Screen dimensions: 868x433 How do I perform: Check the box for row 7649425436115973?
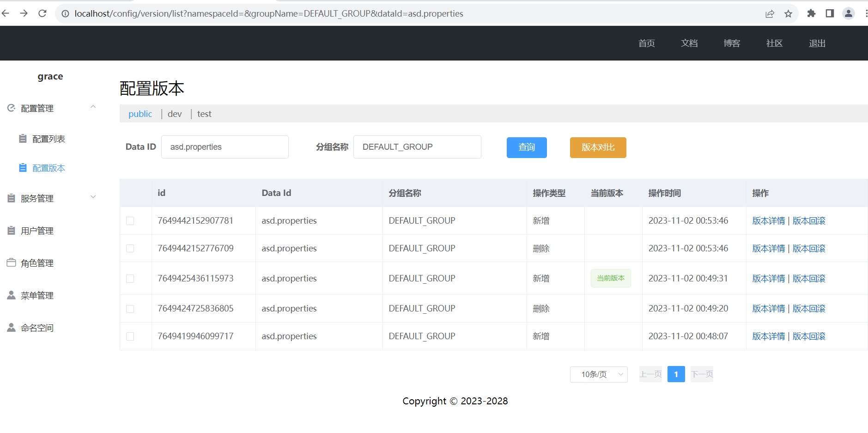coord(130,279)
